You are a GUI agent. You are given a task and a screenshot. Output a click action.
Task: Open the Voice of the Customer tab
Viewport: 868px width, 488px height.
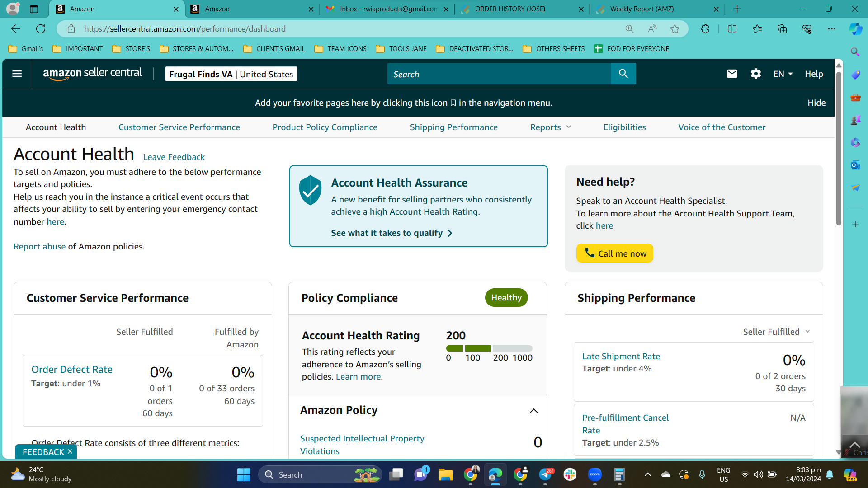[x=722, y=127]
